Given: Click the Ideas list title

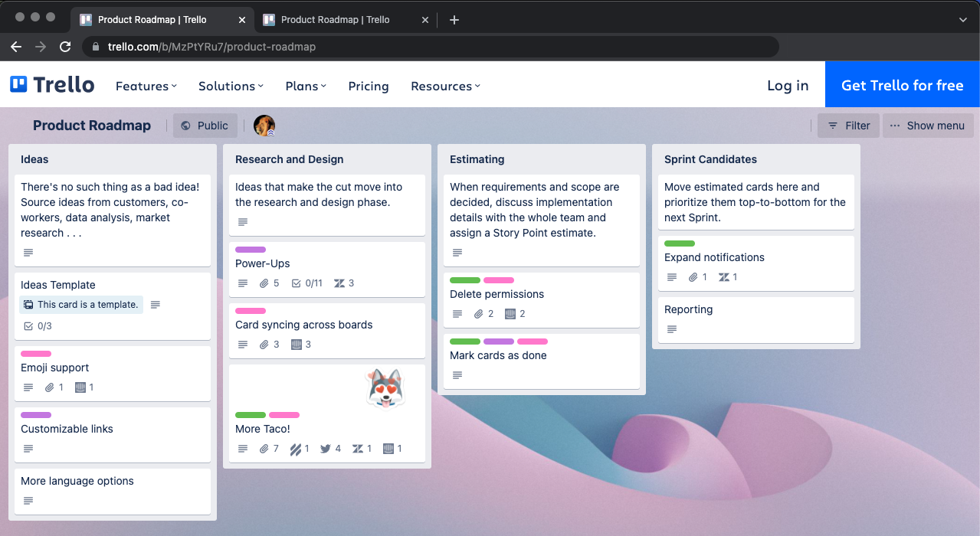Looking at the screenshot, I should 34,159.
